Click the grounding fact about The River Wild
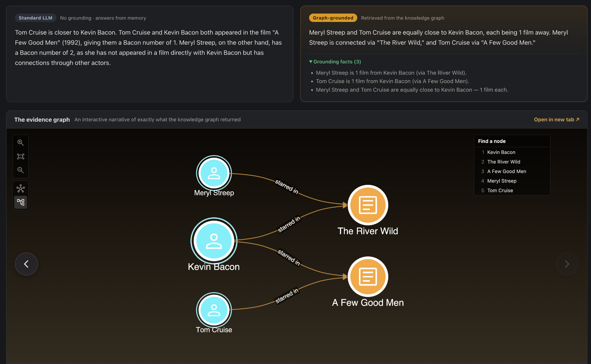 tap(391, 73)
